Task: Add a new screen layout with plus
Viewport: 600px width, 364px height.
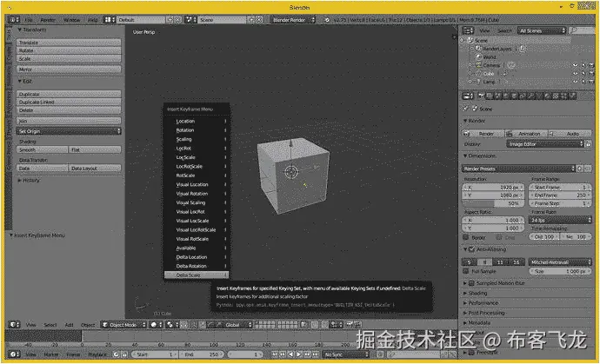Action: tap(170, 19)
